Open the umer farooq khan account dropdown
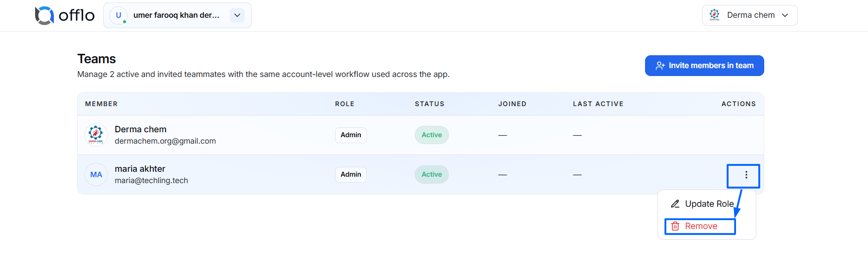868x268 pixels. coord(177,15)
